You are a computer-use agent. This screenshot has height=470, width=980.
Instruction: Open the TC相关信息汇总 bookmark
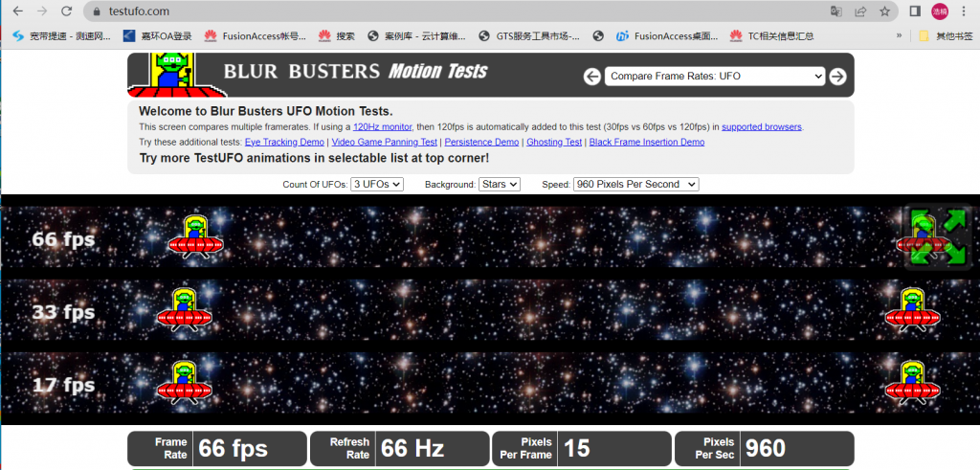pyautogui.click(x=772, y=36)
